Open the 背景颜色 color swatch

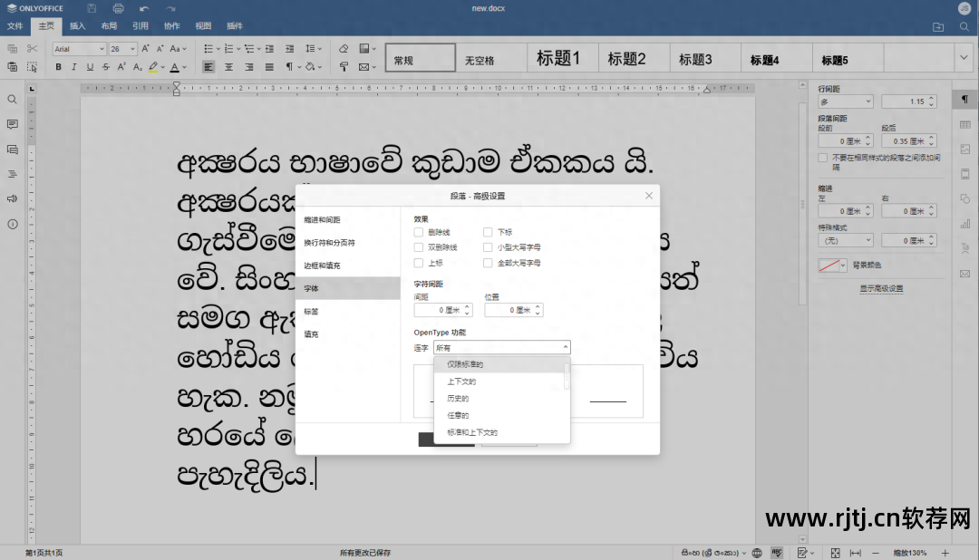tap(831, 266)
